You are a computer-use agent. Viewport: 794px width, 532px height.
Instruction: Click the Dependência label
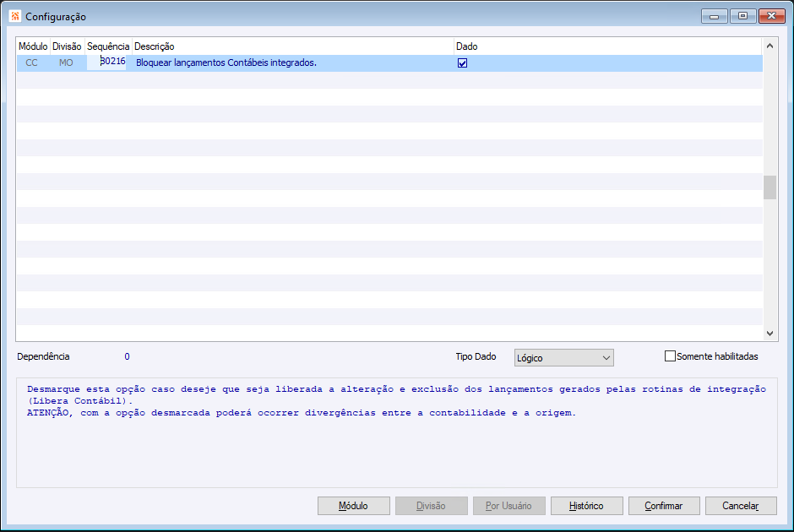(x=43, y=356)
